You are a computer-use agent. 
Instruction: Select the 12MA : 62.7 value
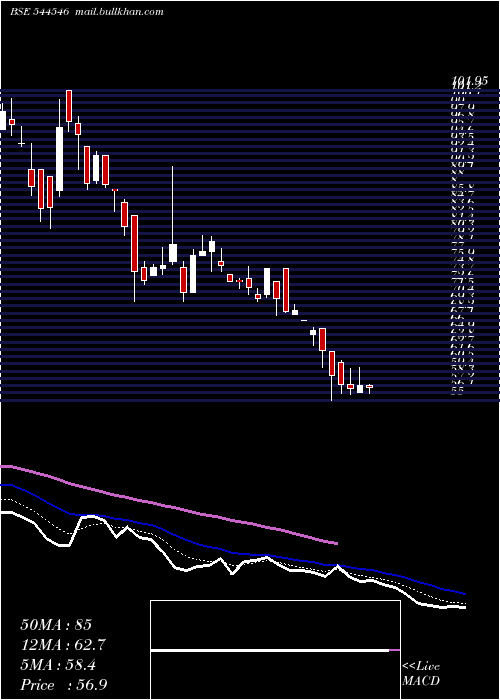[63, 645]
